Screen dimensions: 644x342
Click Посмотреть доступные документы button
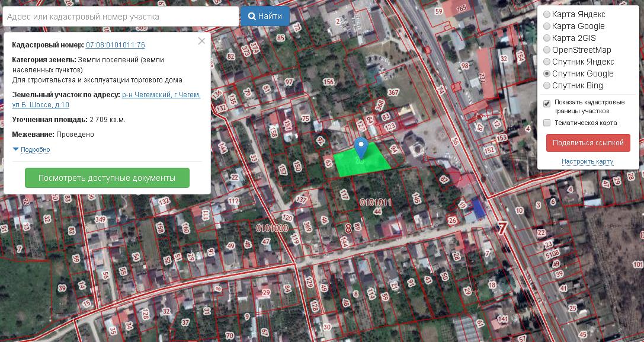pos(107,178)
